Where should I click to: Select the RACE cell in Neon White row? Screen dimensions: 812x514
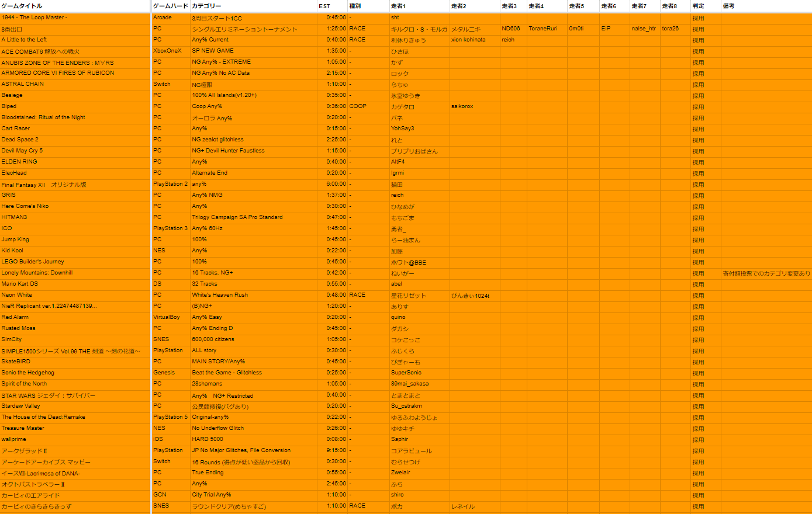point(368,296)
